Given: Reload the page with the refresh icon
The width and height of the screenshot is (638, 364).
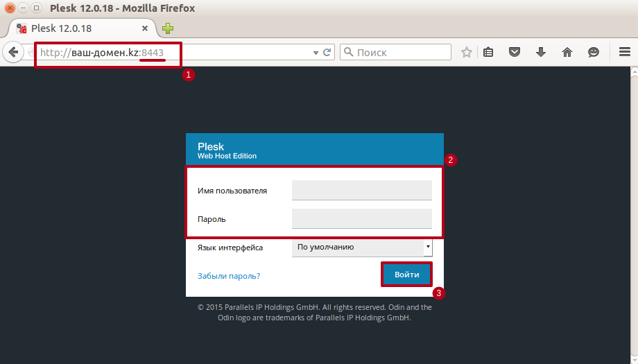Looking at the screenshot, I should click(327, 52).
